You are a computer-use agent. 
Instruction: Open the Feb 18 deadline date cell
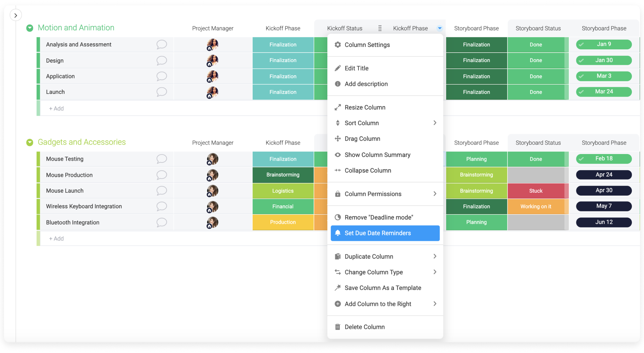604,159
